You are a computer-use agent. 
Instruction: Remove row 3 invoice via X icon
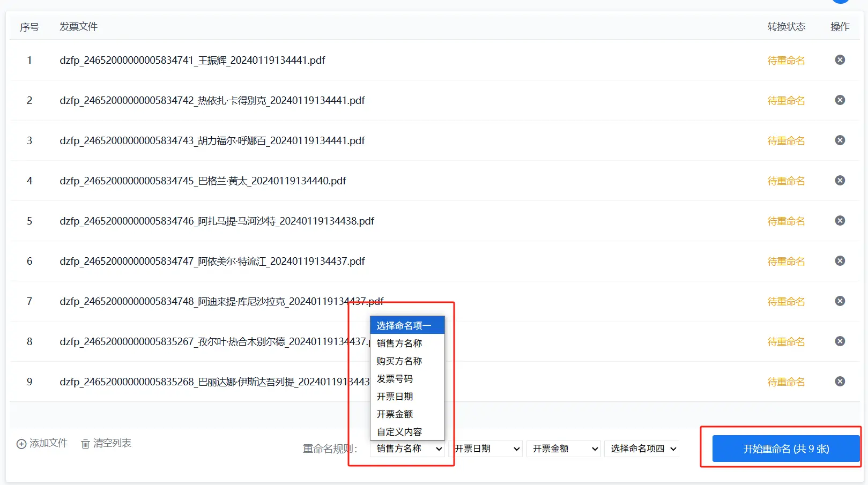840,140
